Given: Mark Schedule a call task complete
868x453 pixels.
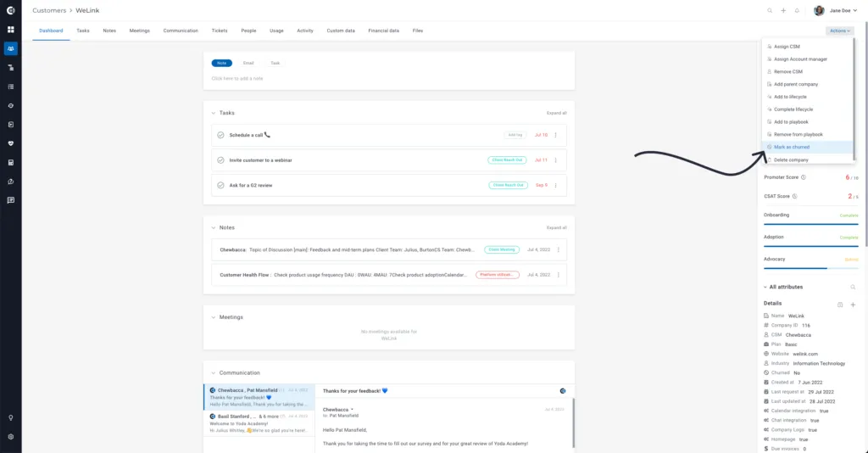Looking at the screenshot, I should pyautogui.click(x=220, y=135).
